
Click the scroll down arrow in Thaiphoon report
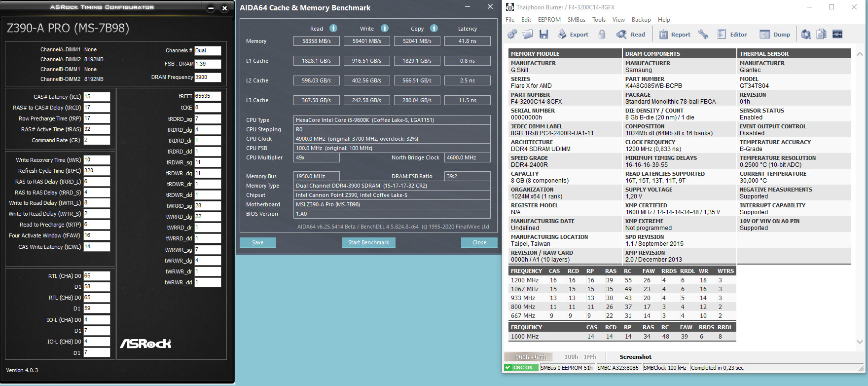pos(860,342)
